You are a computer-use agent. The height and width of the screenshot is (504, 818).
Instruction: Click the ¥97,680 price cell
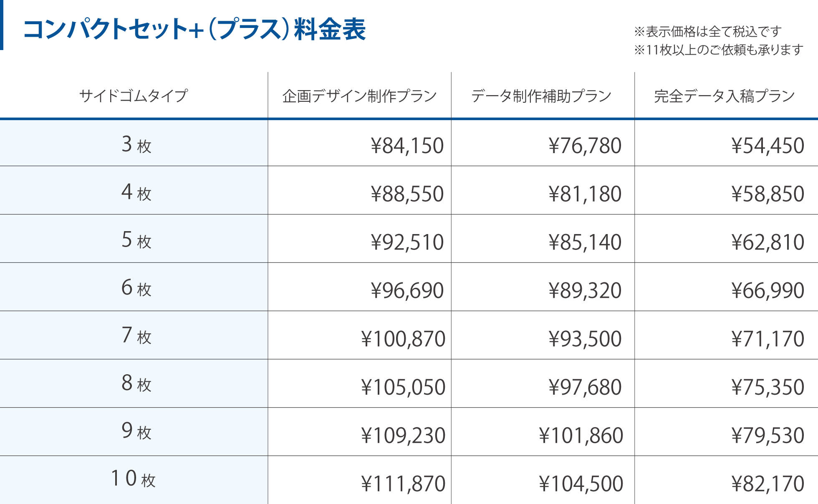click(x=585, y=387)
